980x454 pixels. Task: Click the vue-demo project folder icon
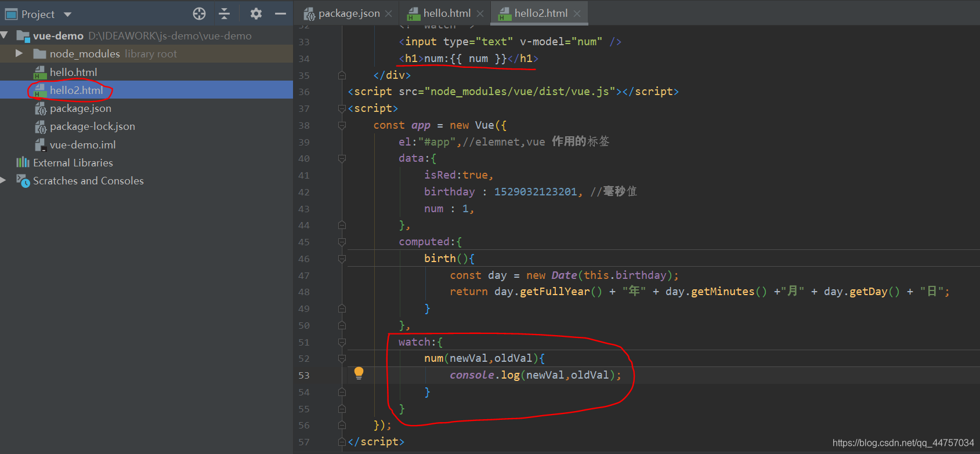[x=23, y=36]
